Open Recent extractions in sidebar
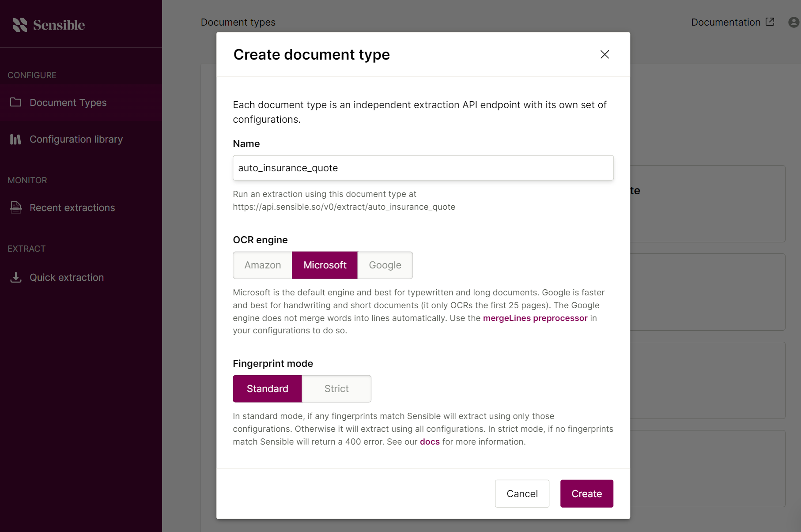 [x=81, y=208]
